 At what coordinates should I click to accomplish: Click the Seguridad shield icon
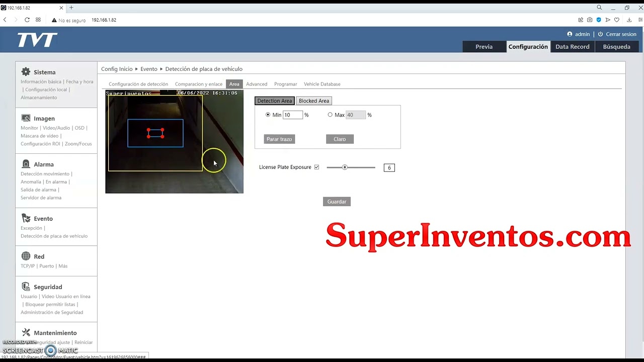pyautogui.click(x=26, y=287)
